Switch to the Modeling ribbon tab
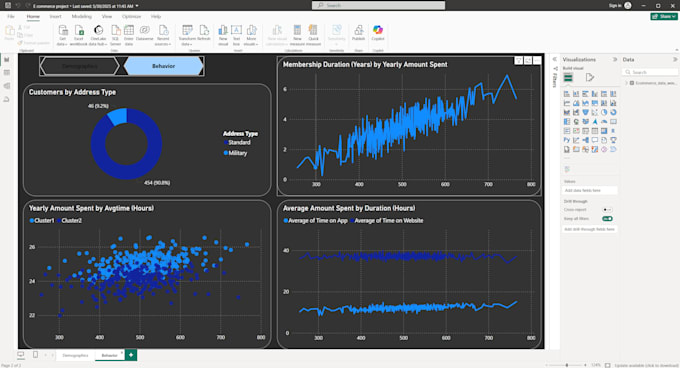 click(82, 16)
